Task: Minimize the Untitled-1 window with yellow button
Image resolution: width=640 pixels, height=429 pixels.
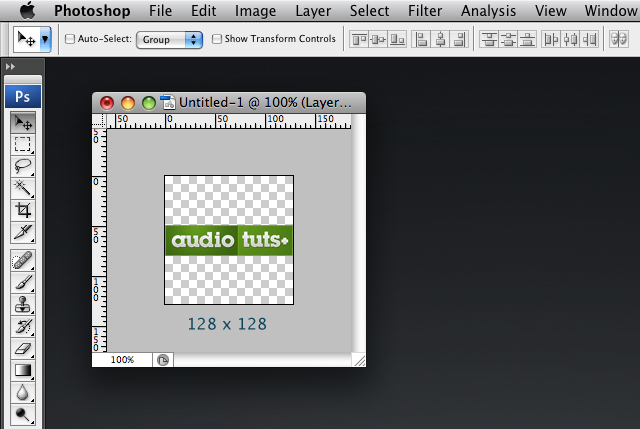Action: 128,103
